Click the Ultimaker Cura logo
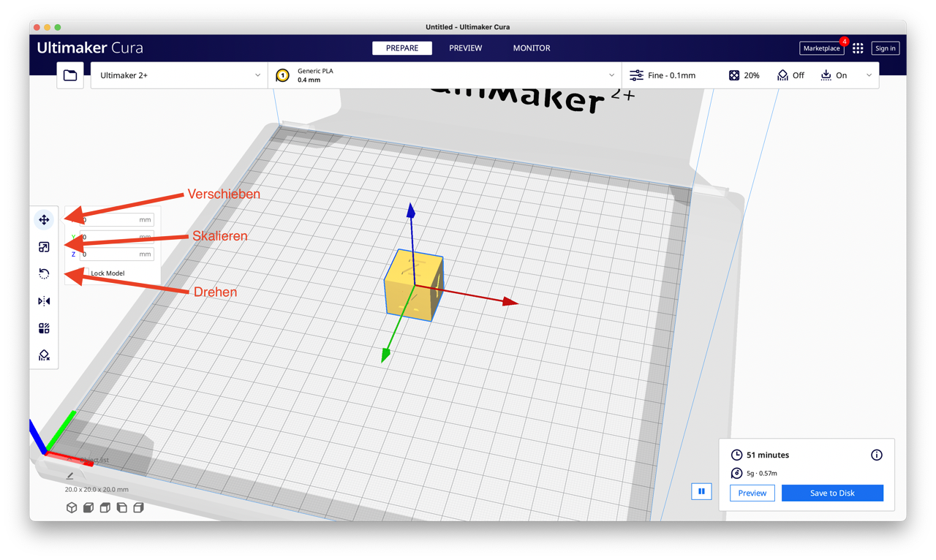Image resolution: width=936 pixels, height=560 pixels. pos(90,48)
